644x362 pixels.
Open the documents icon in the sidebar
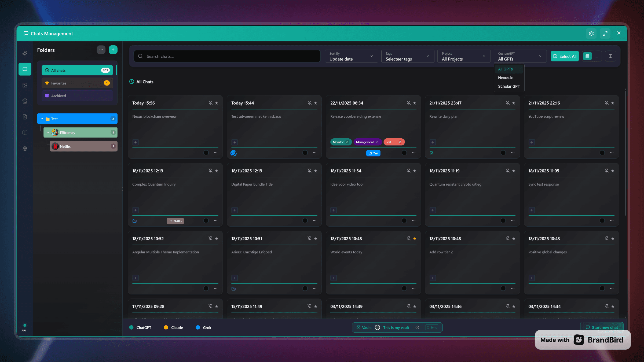[x=25, y=117]
